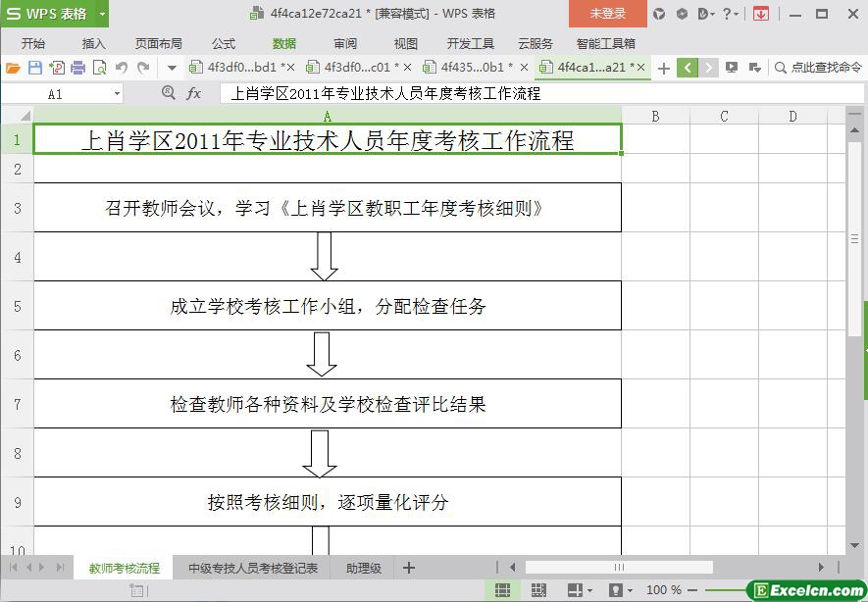Print the sheet with the printer icon
Screen dimensions: 868x602
point(78,68)
